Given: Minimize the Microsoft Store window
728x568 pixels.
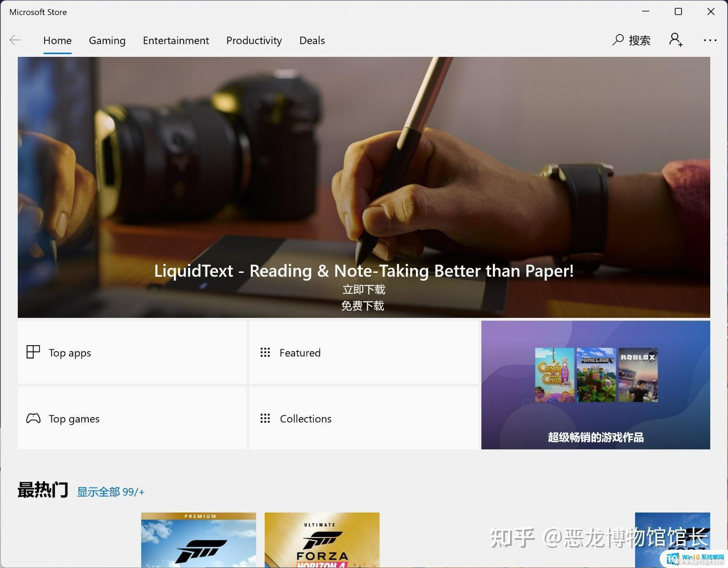Looking at the screenshot, I should coord(646,11).
